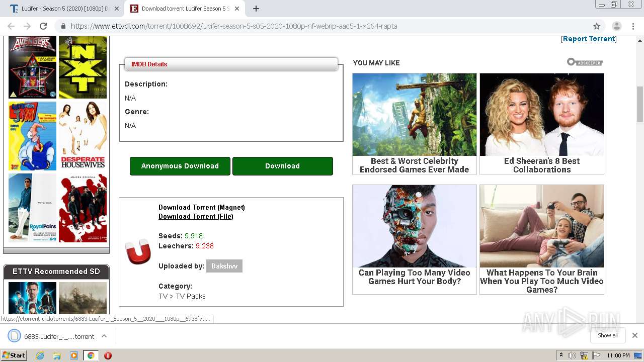Open the Chrome profile avatar
The image size is (644, 362).
click(x=616, y=26)
